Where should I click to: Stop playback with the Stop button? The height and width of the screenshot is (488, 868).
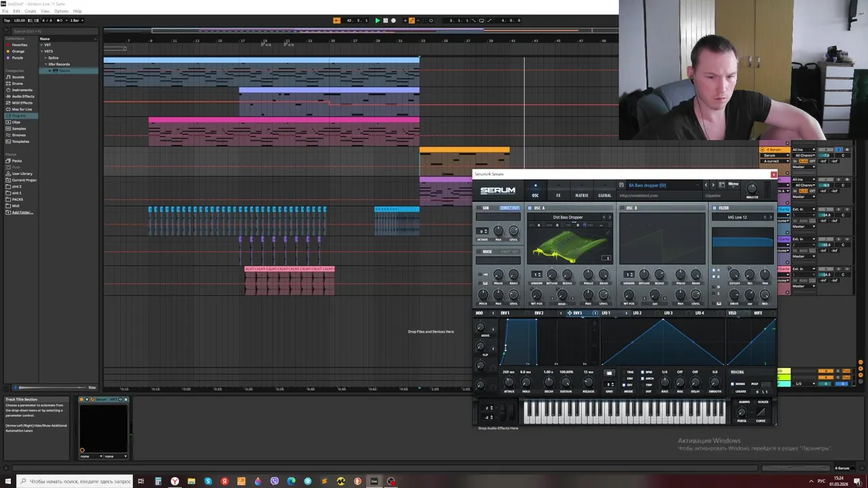[x=385, y=20]
